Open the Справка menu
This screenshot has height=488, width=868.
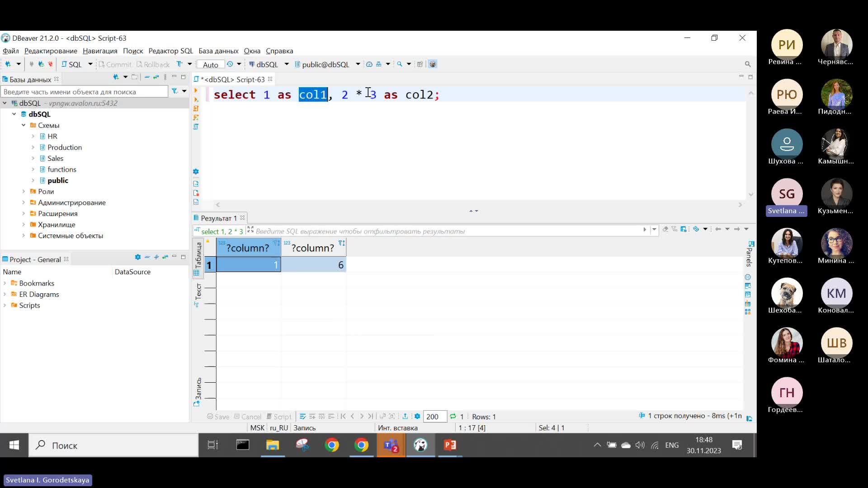tap(279, 51)
